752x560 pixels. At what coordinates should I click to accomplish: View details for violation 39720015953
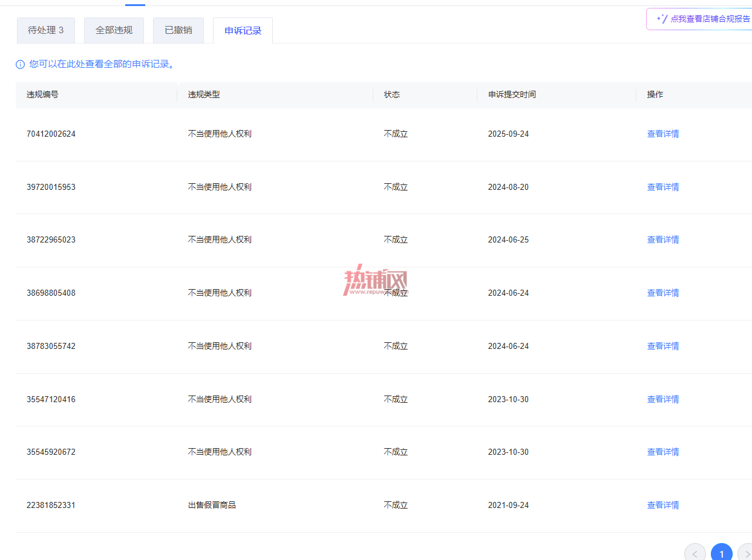pyautogui.click(x=663, y=187)
